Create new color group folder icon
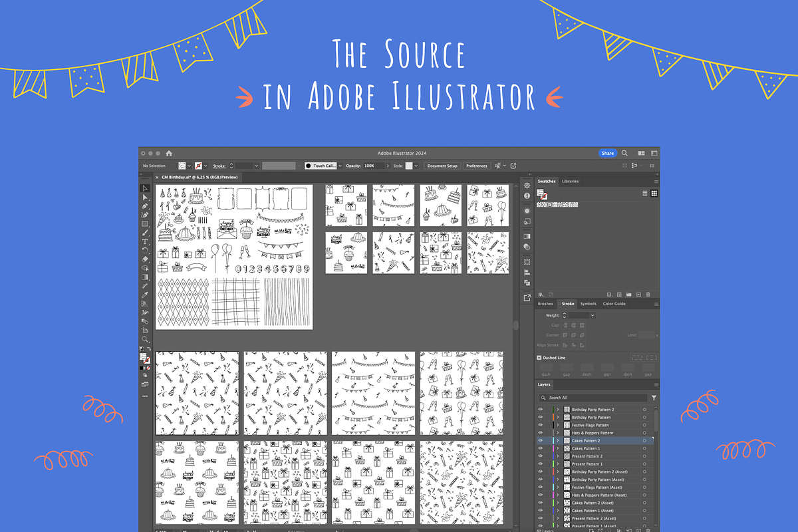Image resolution: width=798 pixels, height=532 pixels. coord(628,294)
